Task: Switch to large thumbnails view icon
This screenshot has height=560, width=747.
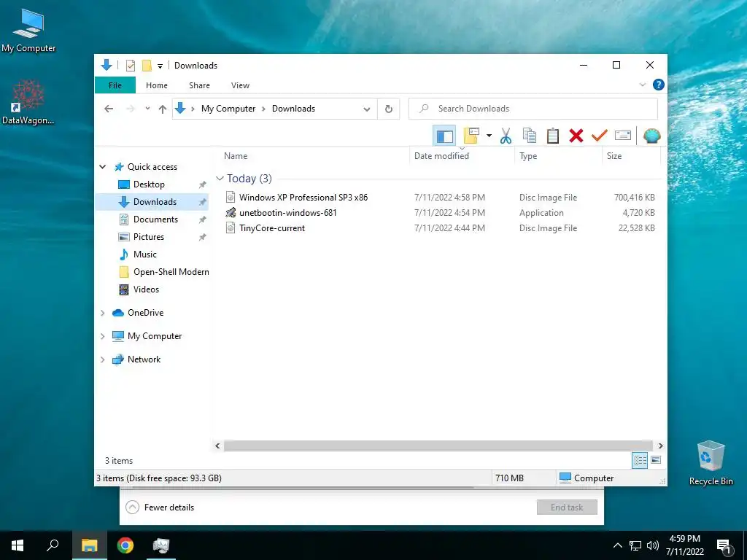Action: pos(656,460)
